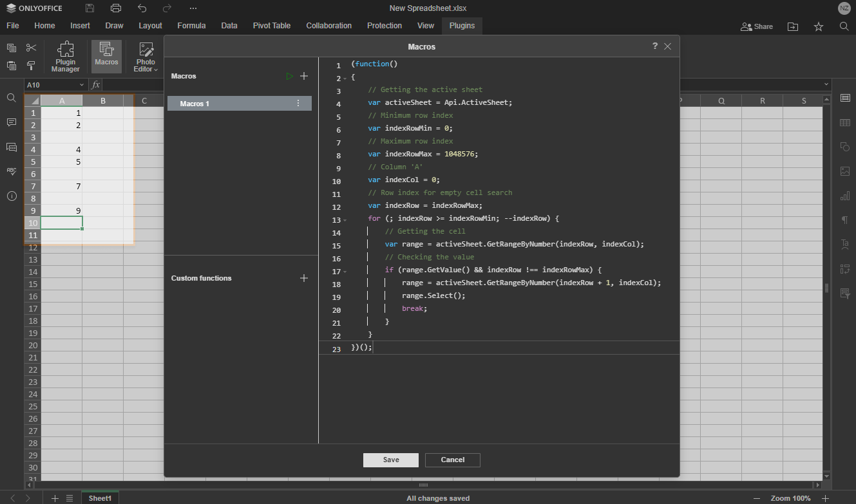Add a new macro with plus icon
The image size is (856, 504).
304,76
